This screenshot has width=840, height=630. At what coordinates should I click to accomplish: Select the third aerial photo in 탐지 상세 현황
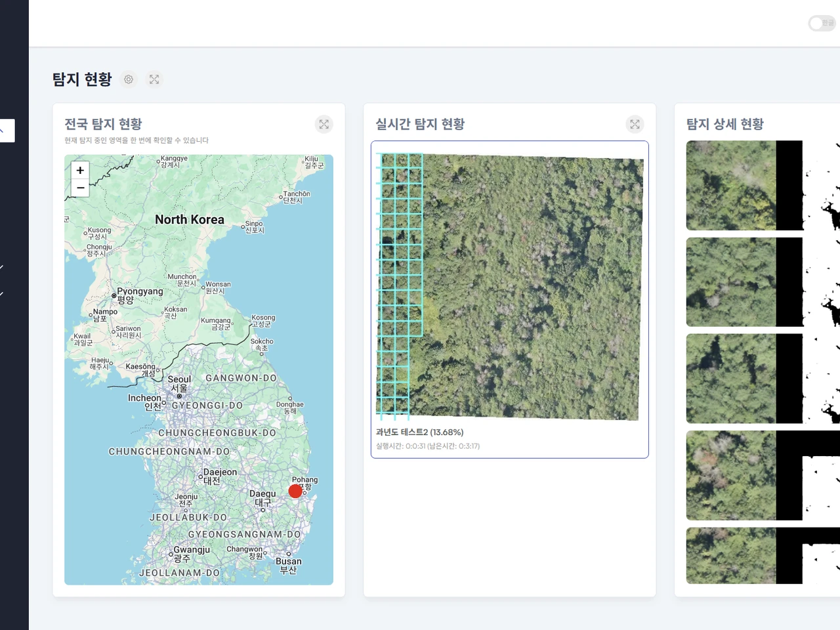click(x=731, y=379)
